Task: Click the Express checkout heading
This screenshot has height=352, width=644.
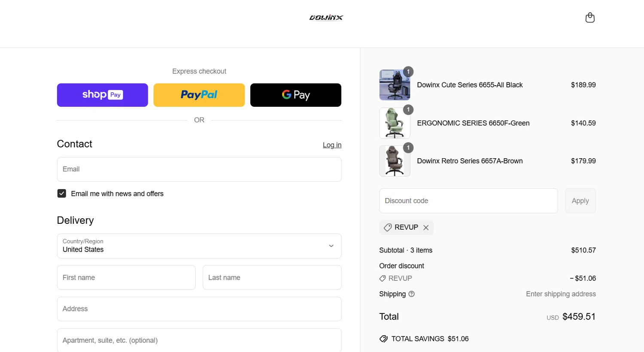Action: 199,71
